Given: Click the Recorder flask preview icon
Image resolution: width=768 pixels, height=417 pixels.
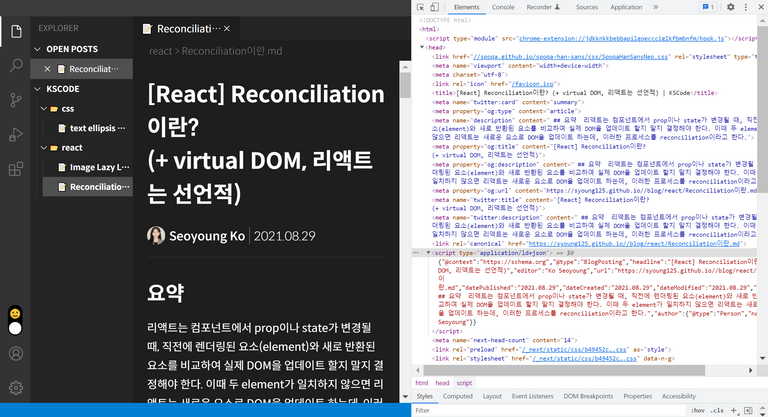Looking at the screenshot, I should (557, 7).
